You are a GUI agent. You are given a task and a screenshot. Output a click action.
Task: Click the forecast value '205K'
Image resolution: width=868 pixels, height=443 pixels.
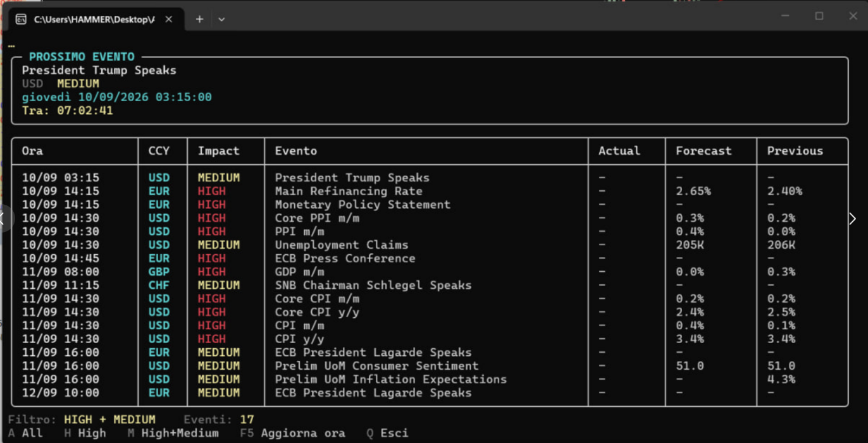(690, 245)
